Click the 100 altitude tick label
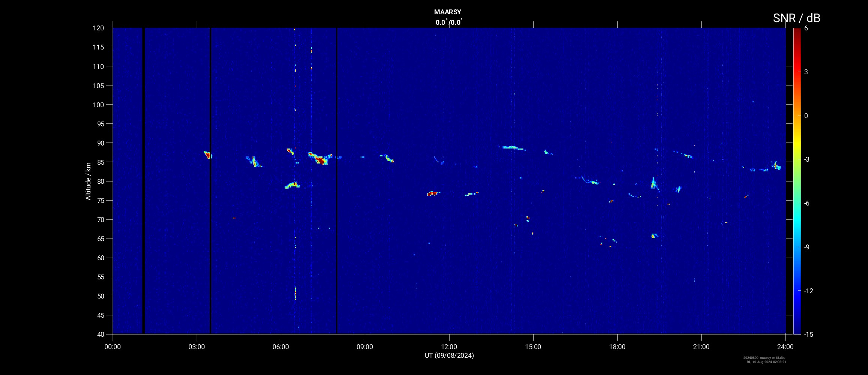Screen dimensions: 868x375 pos(98,105)
